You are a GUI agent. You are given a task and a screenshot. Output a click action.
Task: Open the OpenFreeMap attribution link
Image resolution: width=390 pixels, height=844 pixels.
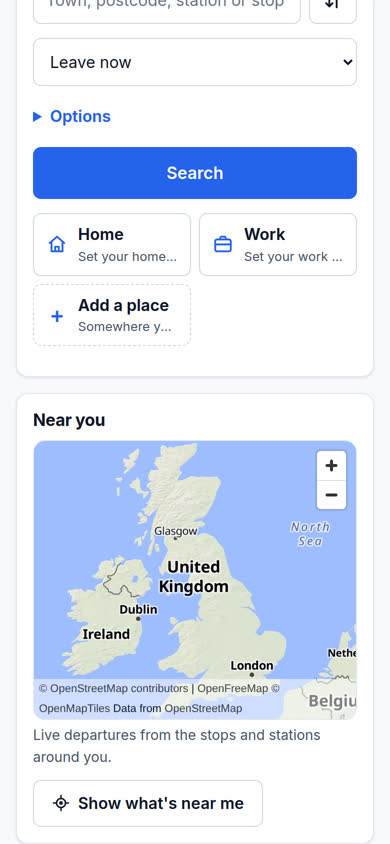232,688
